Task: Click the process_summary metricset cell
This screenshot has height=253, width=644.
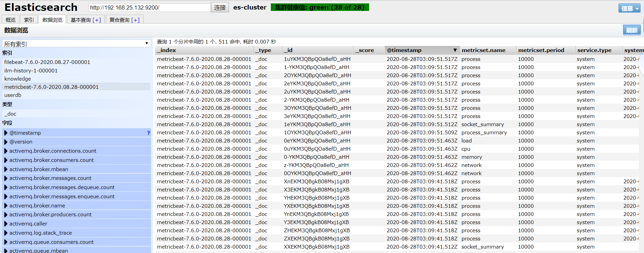Action: coord(484,133)
